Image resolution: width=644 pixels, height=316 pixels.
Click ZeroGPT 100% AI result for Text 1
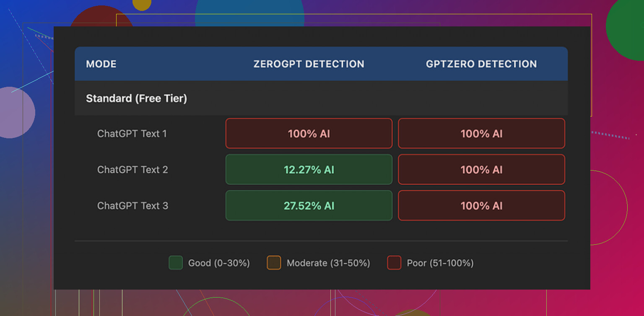309,134
